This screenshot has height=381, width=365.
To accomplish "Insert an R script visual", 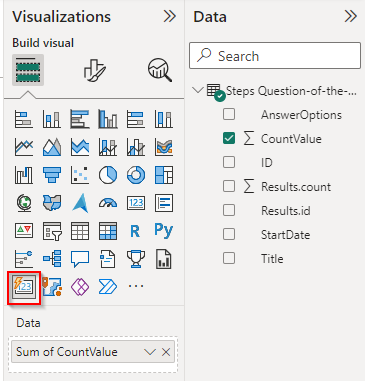I will point(136,231).
